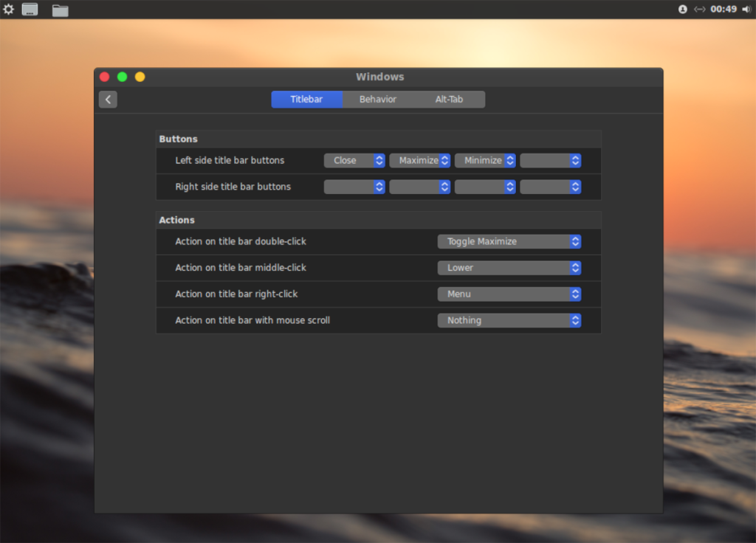
Task: Select the Titlebar tab
Action: (306, 99)
